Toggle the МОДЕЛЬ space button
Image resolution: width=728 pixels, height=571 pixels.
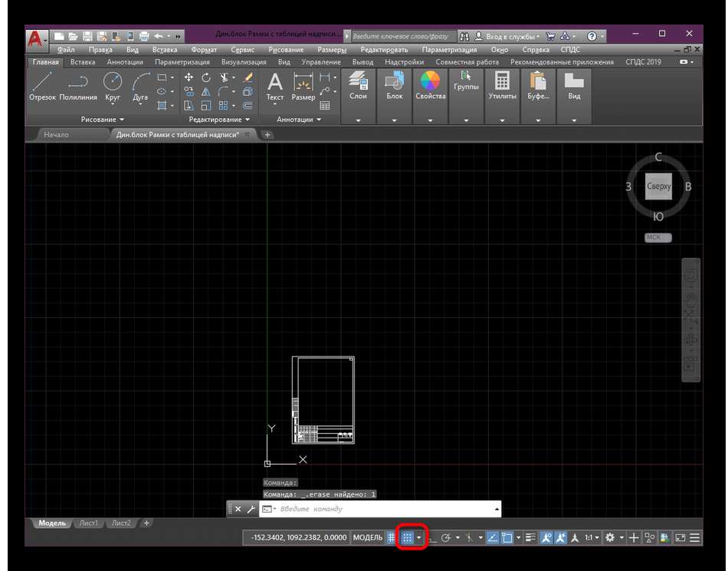(368, 538)
